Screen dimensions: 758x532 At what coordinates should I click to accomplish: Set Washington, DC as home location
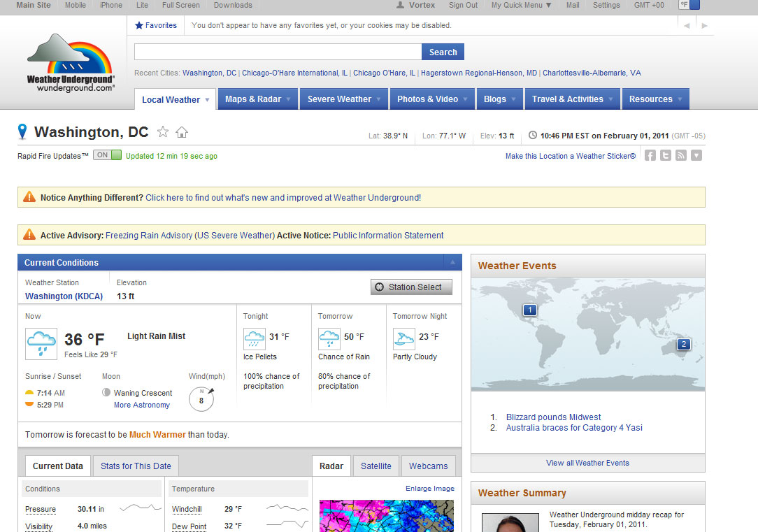coord(182,132)
